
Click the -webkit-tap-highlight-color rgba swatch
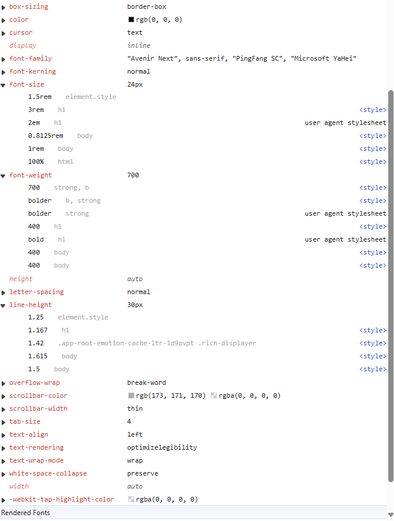[131, 499]
